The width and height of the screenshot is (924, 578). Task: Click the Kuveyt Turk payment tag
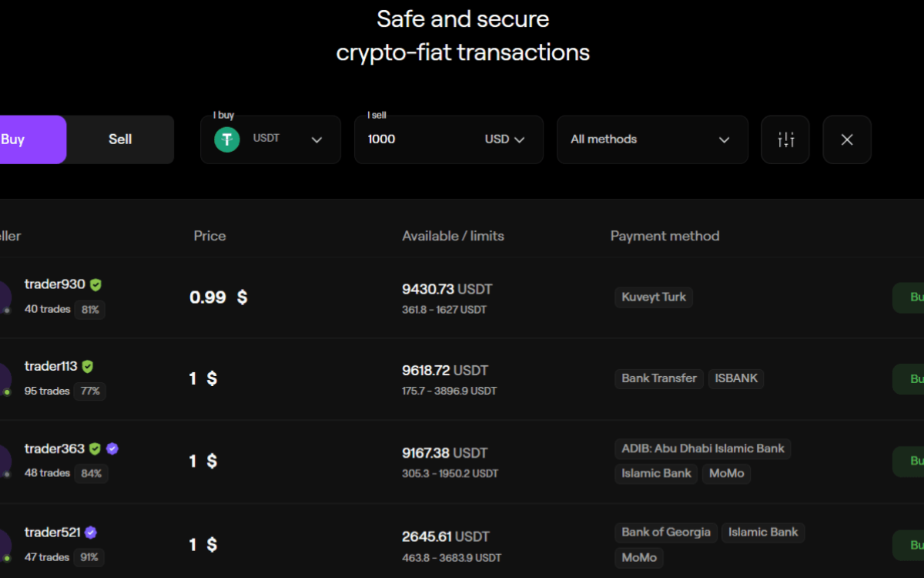click(x=654, y=297)
